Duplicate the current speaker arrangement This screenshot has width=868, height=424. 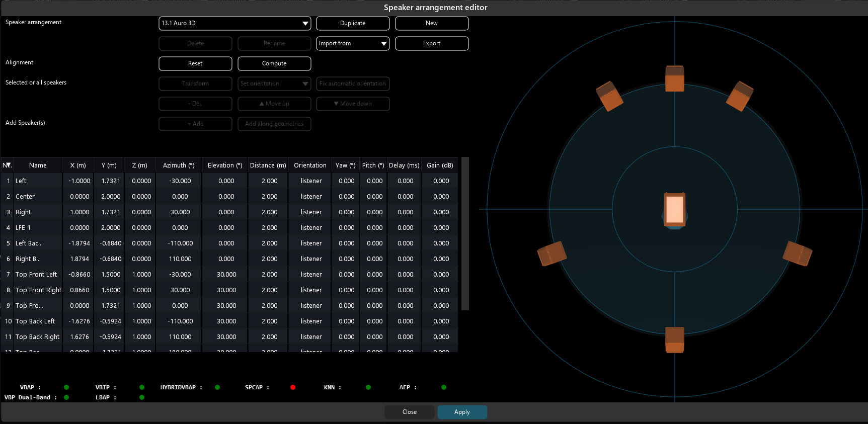(353, 23)
